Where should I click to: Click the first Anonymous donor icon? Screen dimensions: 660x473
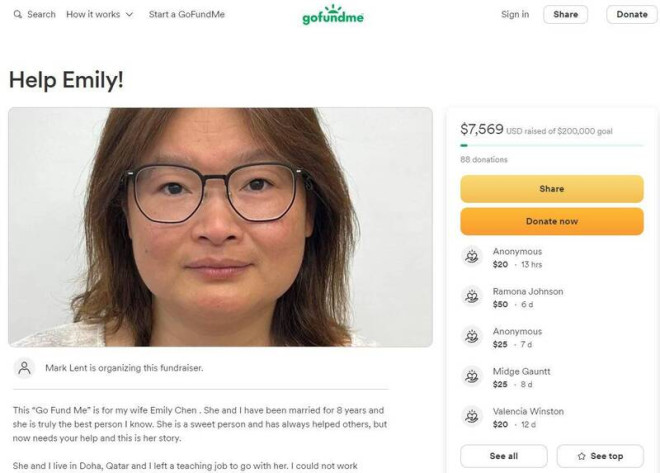[472, 257]
